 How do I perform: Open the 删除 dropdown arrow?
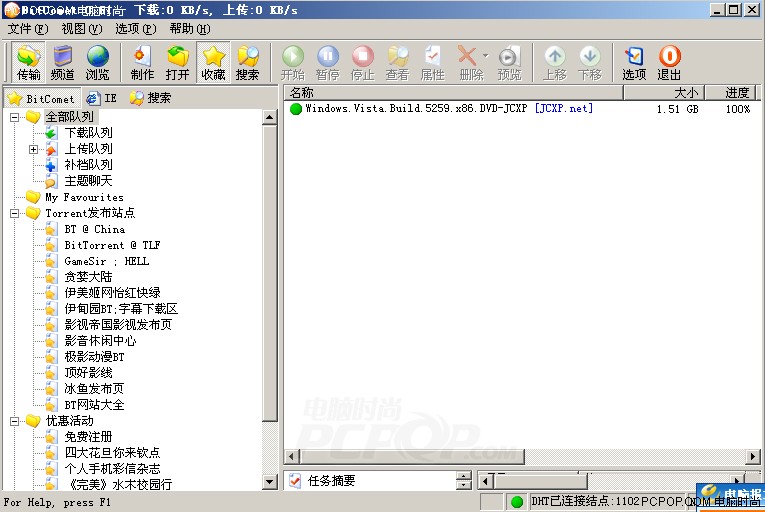[485, 56]
